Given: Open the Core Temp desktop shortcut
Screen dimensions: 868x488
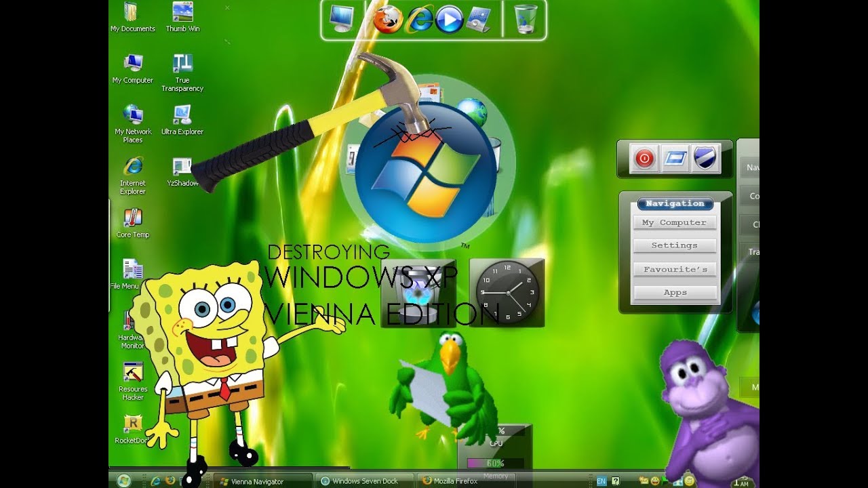Looking at the screenshot, I should coord(133,223).
